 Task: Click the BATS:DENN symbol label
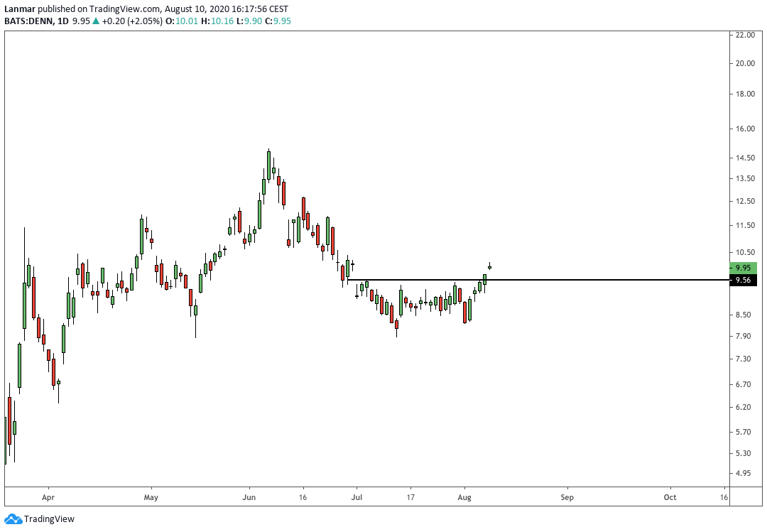click(28, 21)
